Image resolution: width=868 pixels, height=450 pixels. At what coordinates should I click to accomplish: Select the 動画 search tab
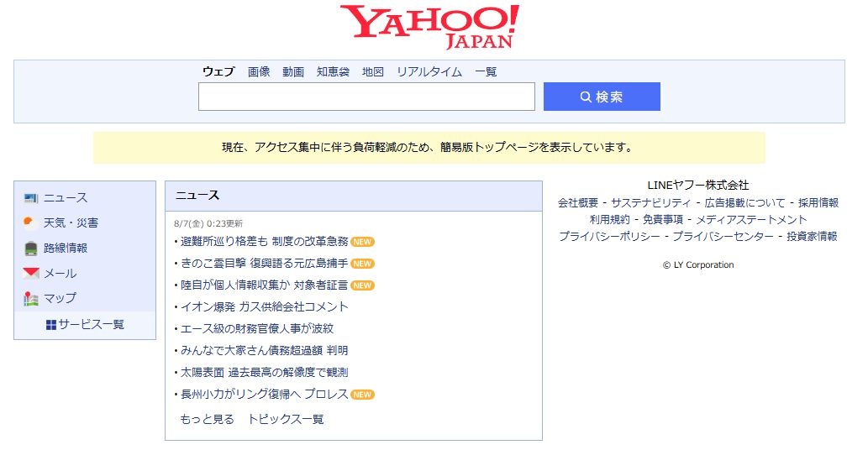pos(293,71)
